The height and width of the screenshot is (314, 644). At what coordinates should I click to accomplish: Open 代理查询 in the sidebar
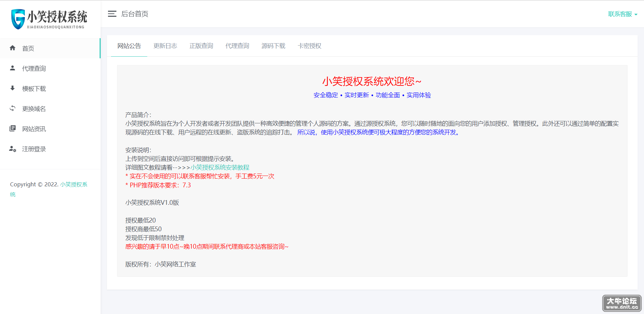pos(50,68)
